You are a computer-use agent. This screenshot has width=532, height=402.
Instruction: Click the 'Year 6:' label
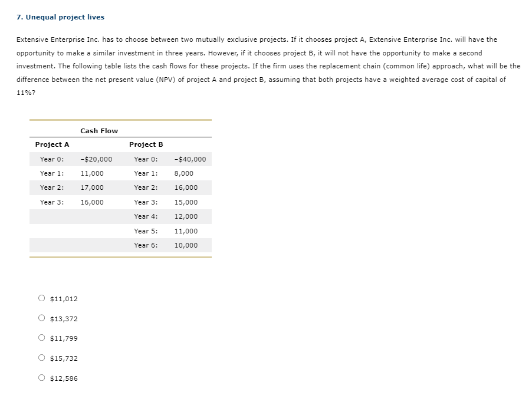coord(146,245)
